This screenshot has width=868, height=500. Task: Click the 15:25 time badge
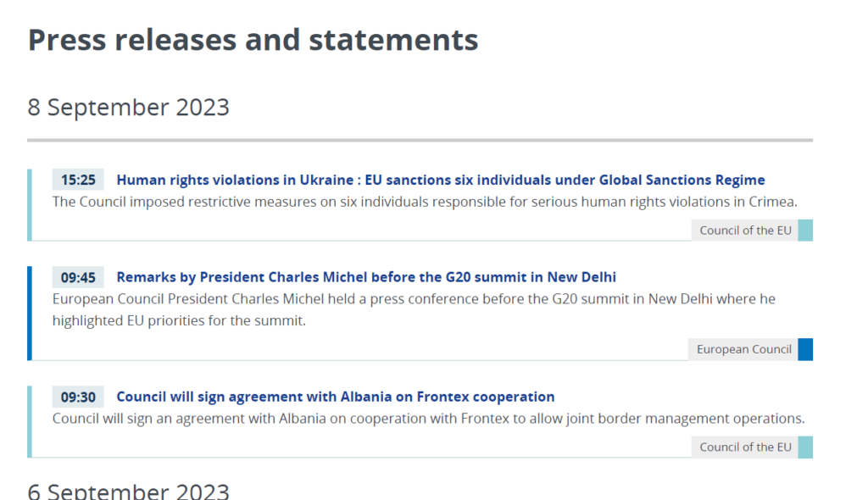(78, 180)
